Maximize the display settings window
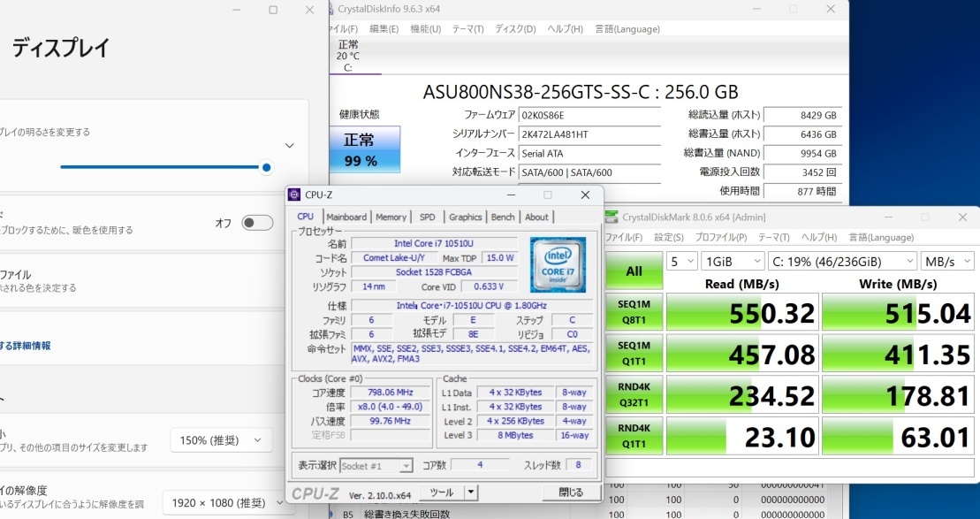The width and height of the screenshot is (980, 519). click(273, 10)
